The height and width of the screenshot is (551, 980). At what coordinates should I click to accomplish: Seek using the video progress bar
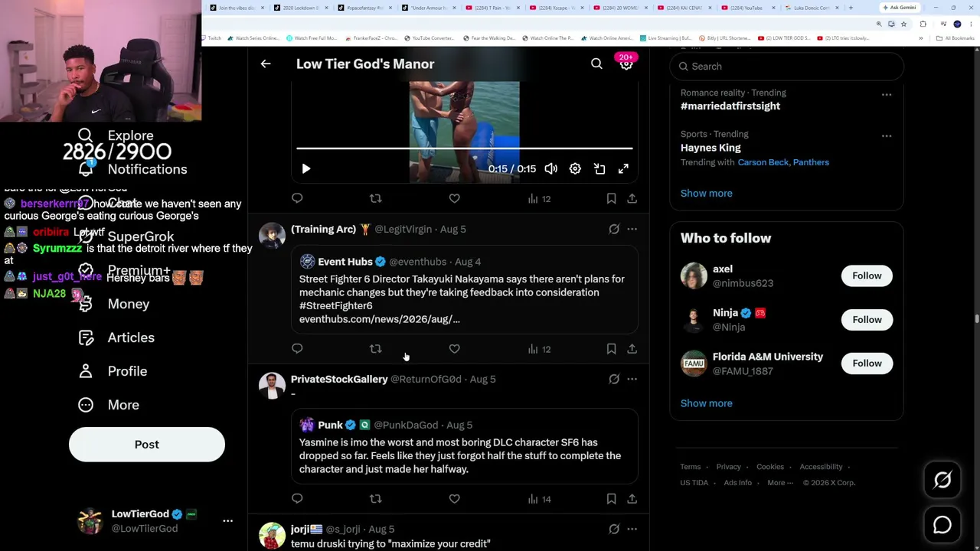465,148
